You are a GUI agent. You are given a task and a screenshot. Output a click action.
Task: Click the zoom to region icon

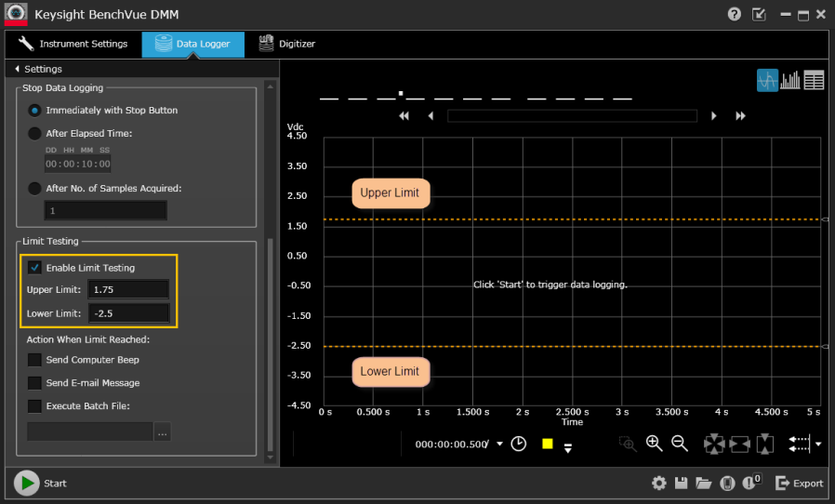click(628, 444)
